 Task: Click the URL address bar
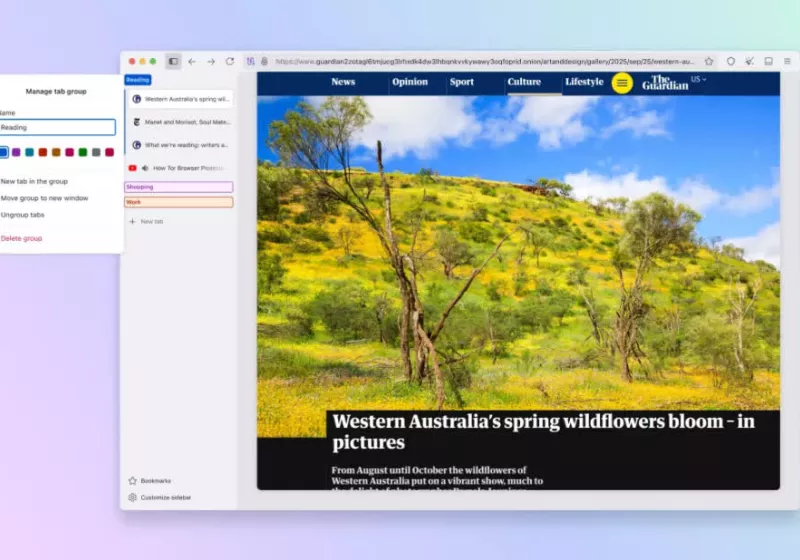click(x=485, y=61)
